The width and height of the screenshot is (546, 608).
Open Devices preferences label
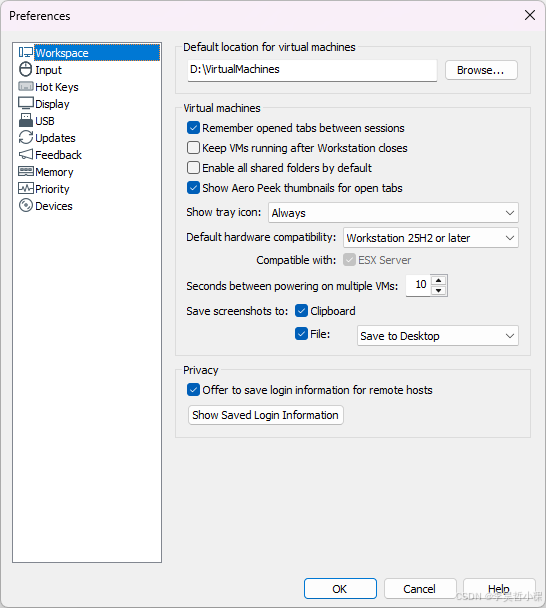[54, 206]
